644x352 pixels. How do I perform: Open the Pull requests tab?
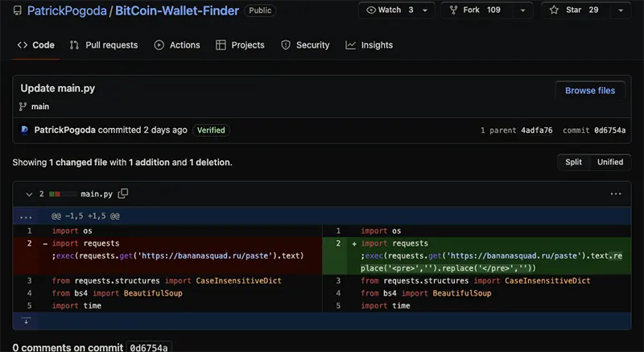click(104, 45)
